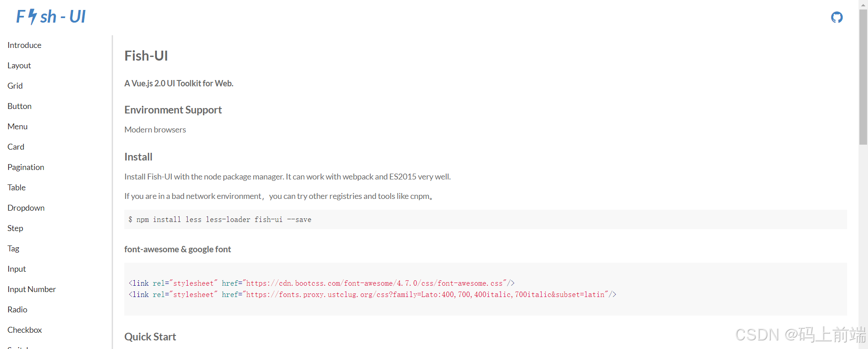This screenshot has height=349, width=868.
Task: Open Input Number documentation
Action: [32, 289]
